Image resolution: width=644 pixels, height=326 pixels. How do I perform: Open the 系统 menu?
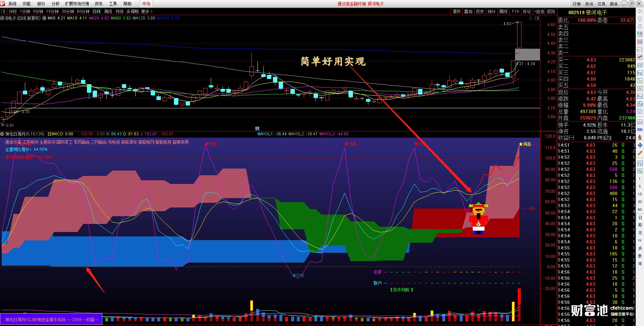[12, 4]
